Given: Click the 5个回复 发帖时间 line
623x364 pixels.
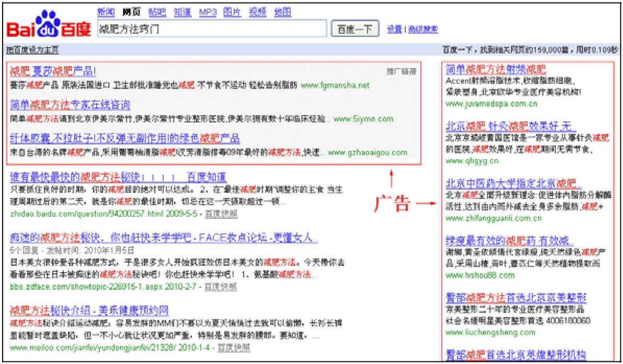Looking at the screenshot, I should [x=72, y=251].
